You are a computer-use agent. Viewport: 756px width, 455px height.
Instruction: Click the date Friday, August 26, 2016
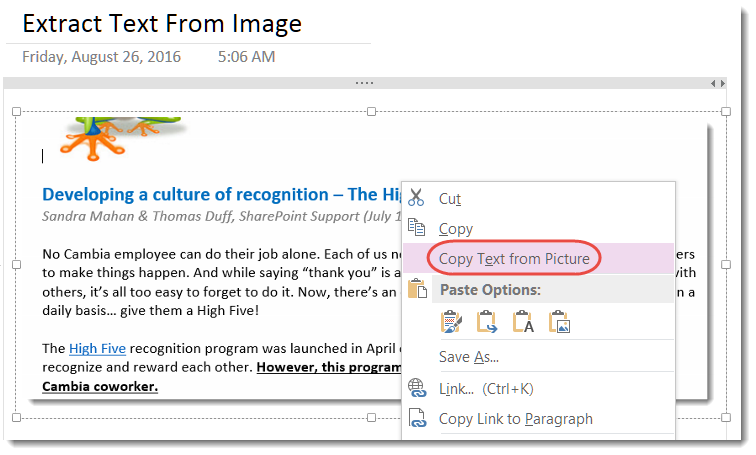click(x=102, y=57)
